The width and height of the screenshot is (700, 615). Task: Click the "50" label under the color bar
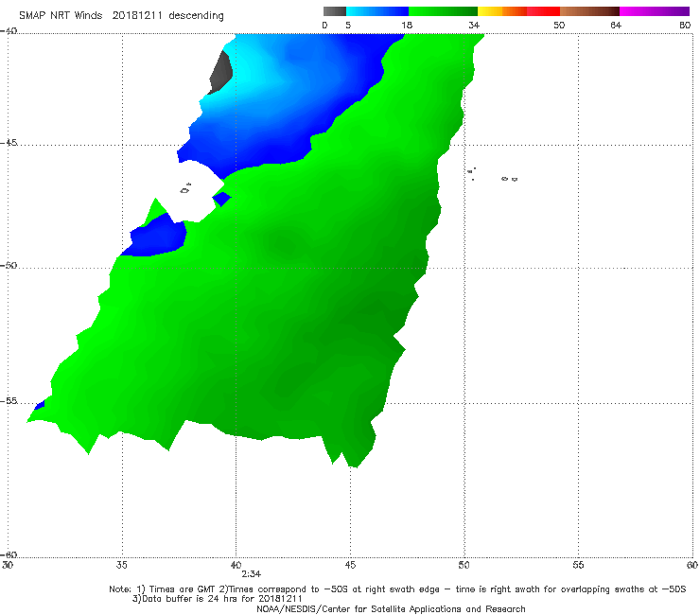pos(559,26)
